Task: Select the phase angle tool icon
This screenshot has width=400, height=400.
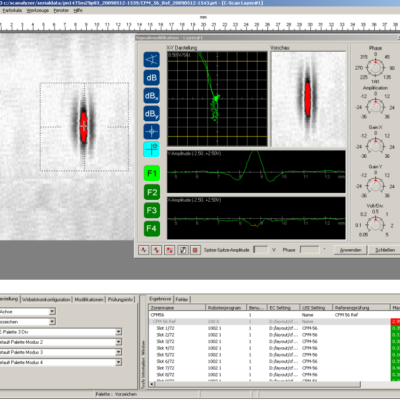Action: (x=152, y=60)
